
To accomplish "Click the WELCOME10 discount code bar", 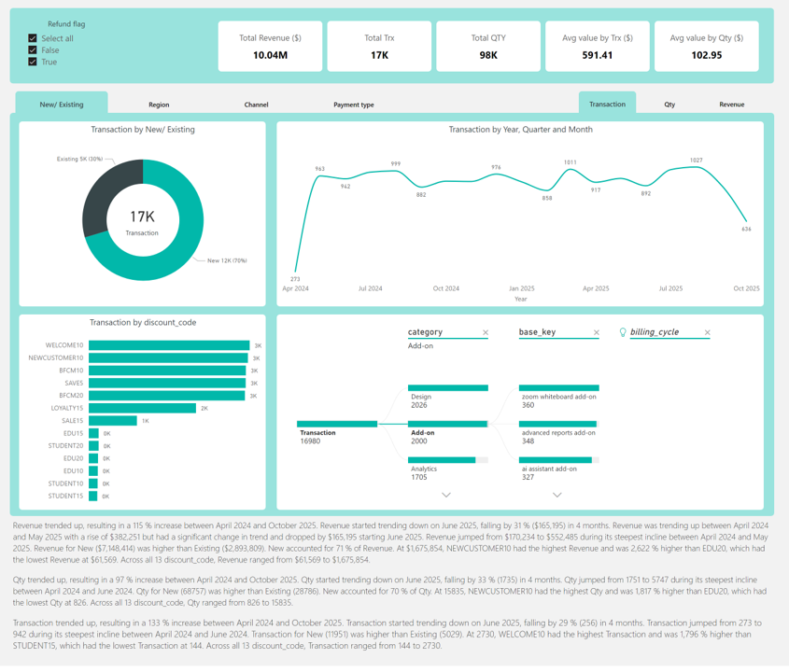I will click(x=169, y=345).
